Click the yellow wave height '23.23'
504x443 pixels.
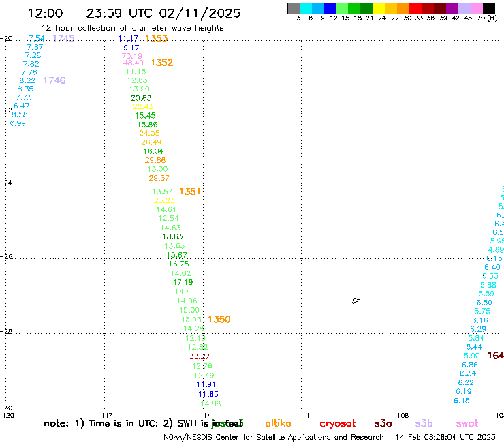click(x=164, y=201)
